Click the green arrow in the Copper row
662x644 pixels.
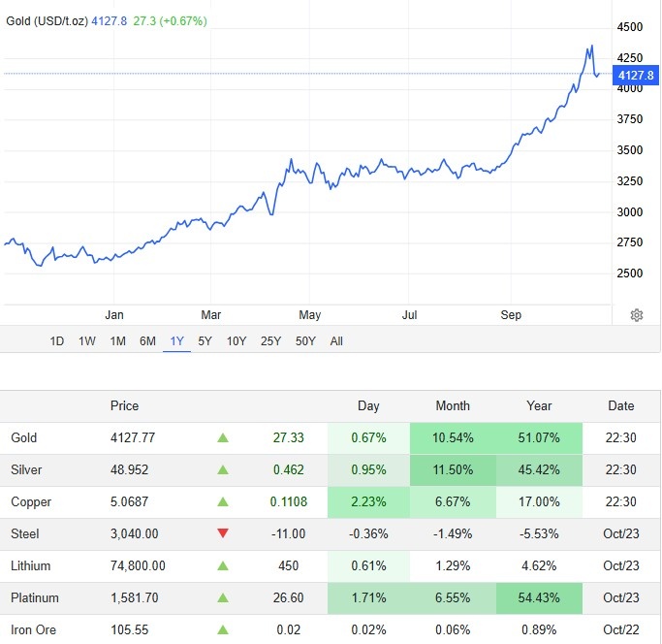coord(223,502)
